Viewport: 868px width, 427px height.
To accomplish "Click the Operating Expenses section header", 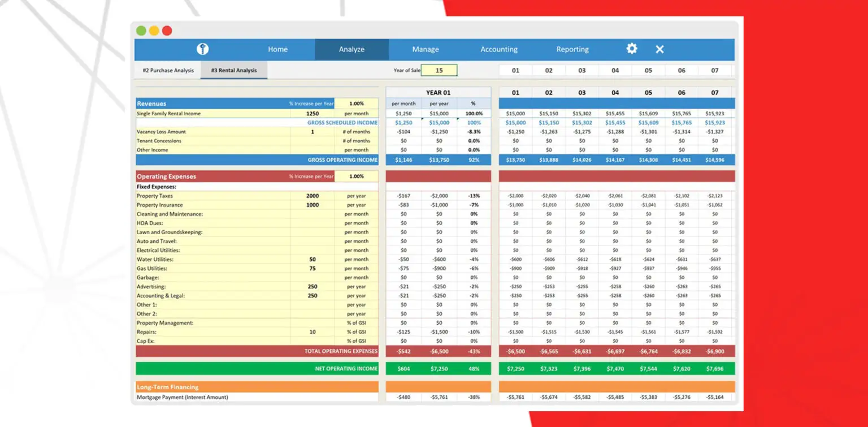I will (x=166, y=176).
